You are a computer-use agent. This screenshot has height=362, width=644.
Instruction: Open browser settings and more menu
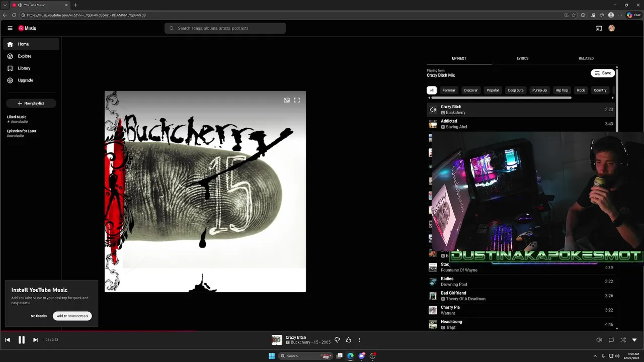coord(620,15)
